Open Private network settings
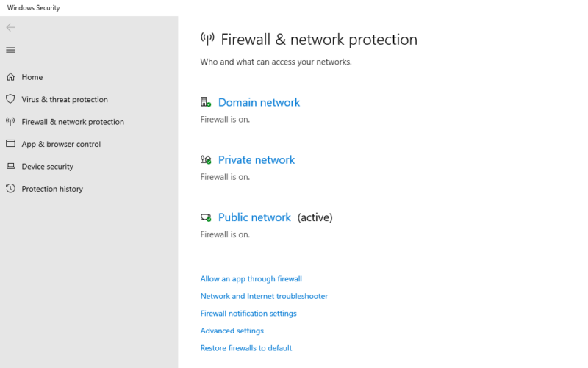This screenshot has width=588, height=368. 257,160
